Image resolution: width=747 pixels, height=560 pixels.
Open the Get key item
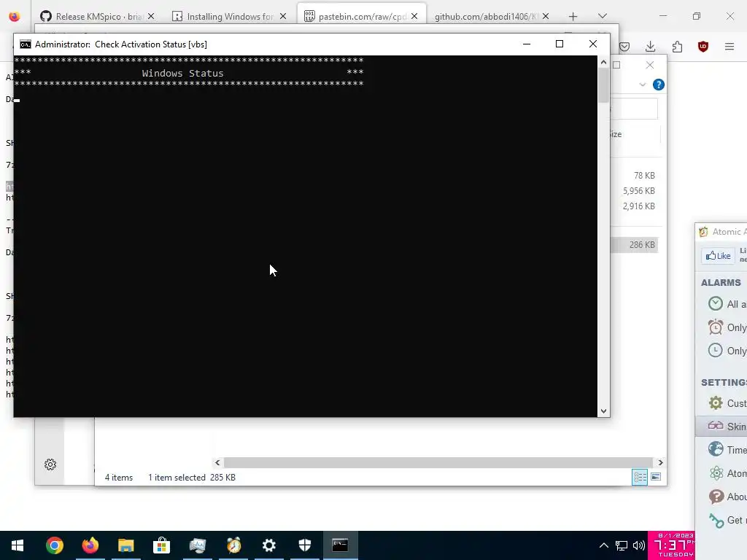click(727, 521)
